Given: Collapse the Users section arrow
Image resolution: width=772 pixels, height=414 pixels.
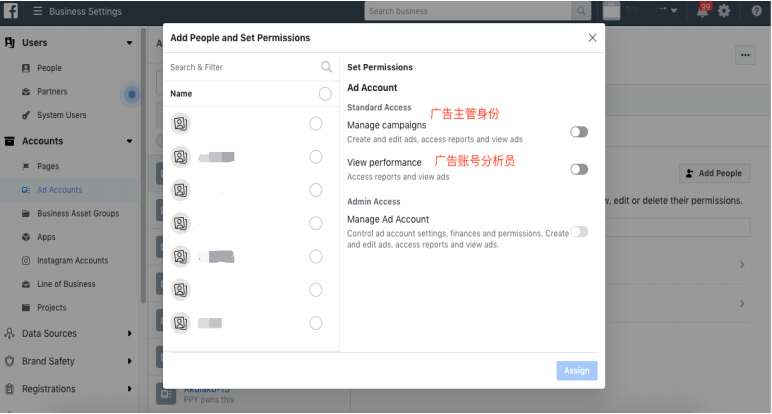Looking at the screenshot, I should [129, 43].
